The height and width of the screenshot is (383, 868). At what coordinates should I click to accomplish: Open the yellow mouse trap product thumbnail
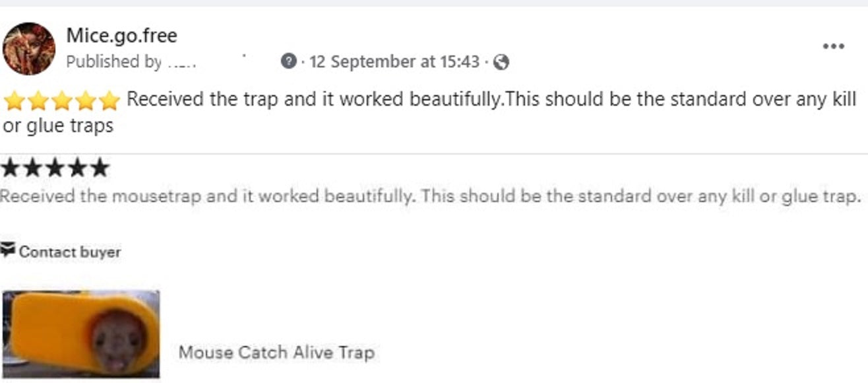(80, 333)
